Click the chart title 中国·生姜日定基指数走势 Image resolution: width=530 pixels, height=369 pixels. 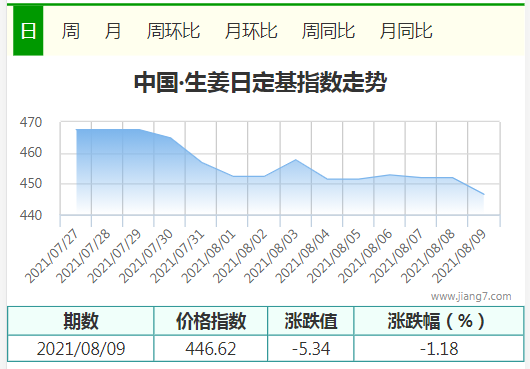pyautogui.click(x=260, y=82)
